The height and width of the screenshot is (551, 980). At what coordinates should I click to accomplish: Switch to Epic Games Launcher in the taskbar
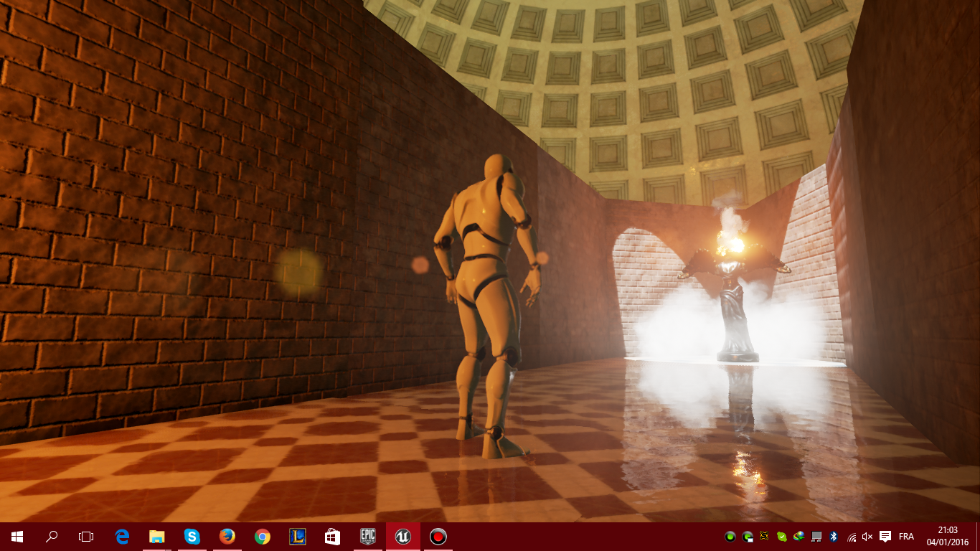pyautogui.click(x=367, y=537)
